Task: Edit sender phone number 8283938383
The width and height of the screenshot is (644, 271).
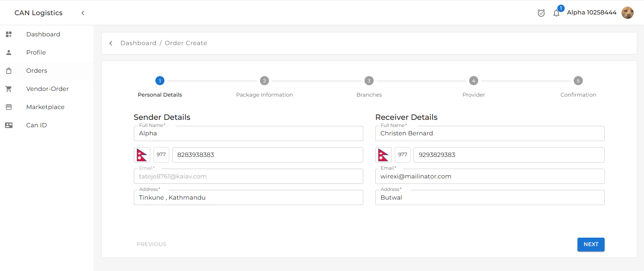Action: point(267,155)
